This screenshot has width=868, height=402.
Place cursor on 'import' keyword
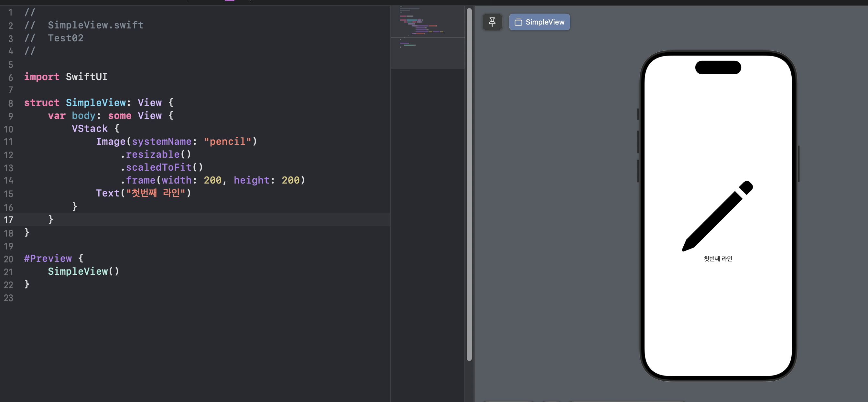[x=41, y=77]
